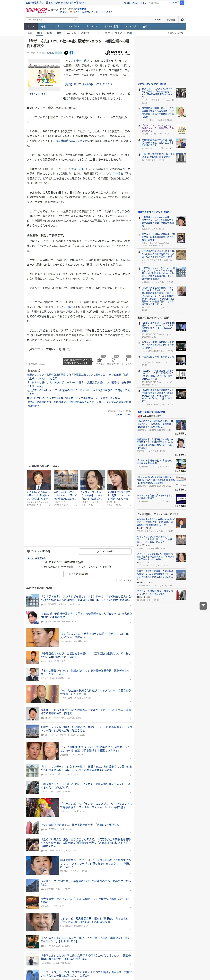Click the Yahoo! JAPAN News logo
The height and width of the screenshot is (980, 210).
[x=42, y=10]
